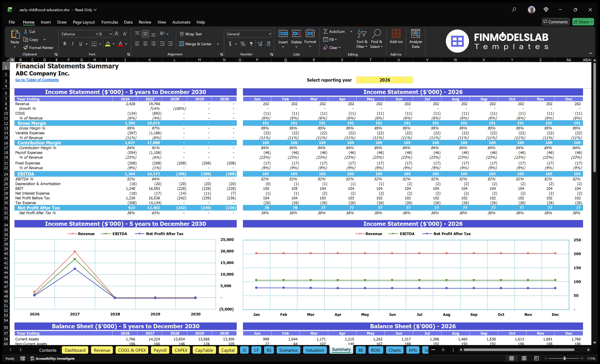Apply Percent number style
The width and height of the screenshot is (600, 364).
click(243, 44)
